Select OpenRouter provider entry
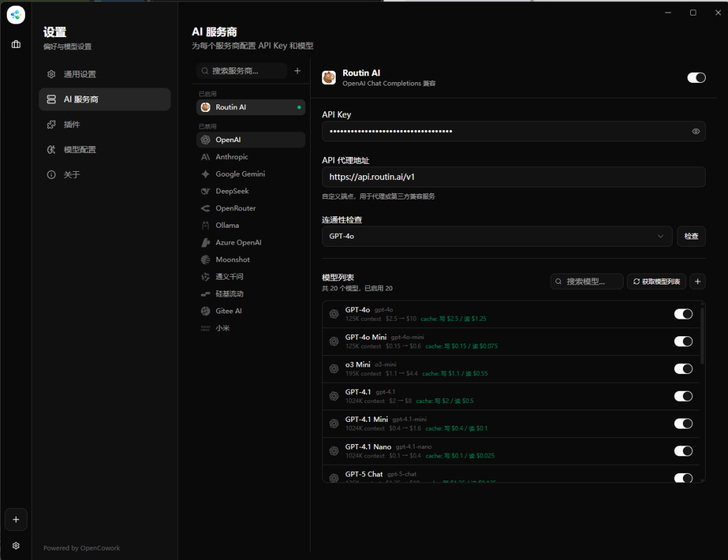This screenshot has height=560, width=728. tap(251, 208)
